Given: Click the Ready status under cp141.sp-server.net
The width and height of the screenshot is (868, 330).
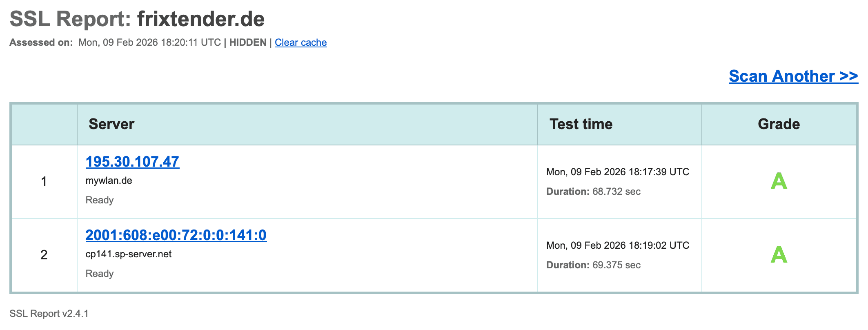Looking at the screenshot, I should pyautogui.click(x=100, y=274).
